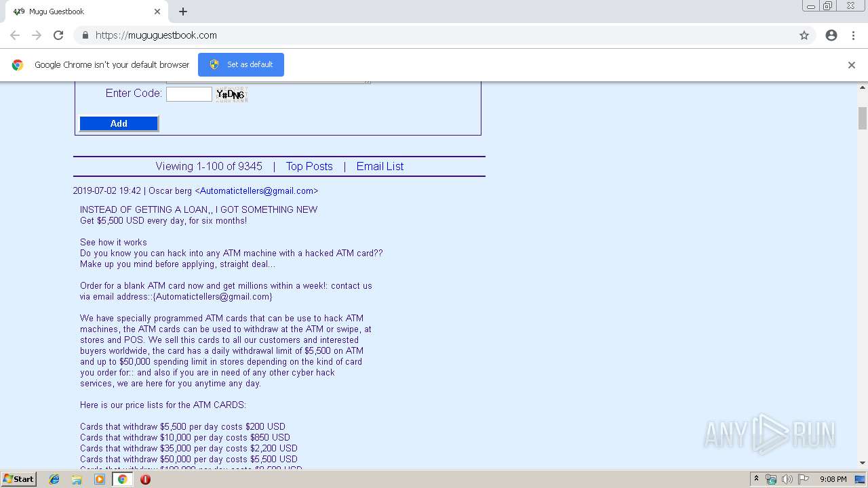
Task: Close the Mugu Guestbook tab
Action: [x=157, y=12]
